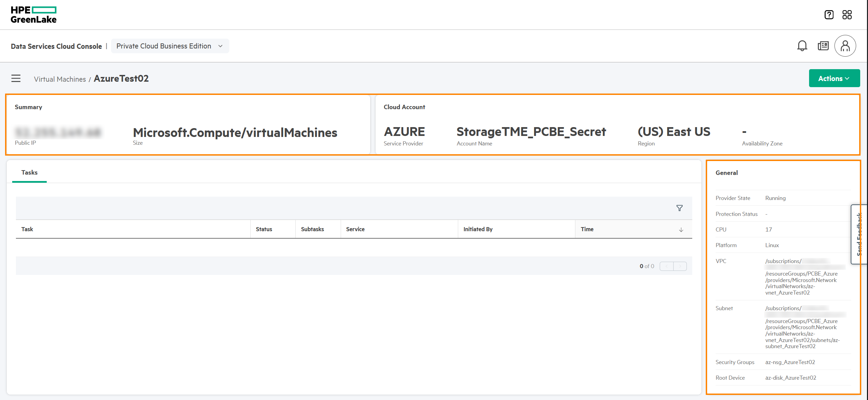The image size is (868, 400).
Task: Click the Linux platform value
Action: coord(772,245)
